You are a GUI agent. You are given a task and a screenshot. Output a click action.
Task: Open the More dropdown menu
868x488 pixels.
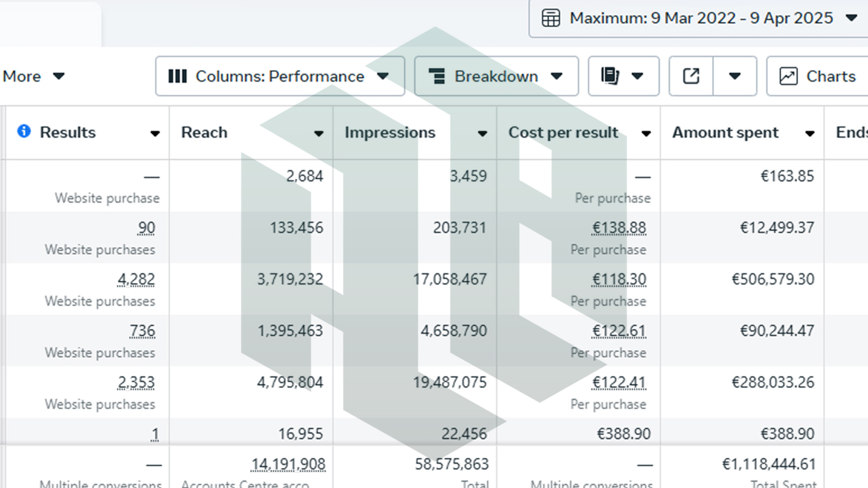(x=33, y=76)
